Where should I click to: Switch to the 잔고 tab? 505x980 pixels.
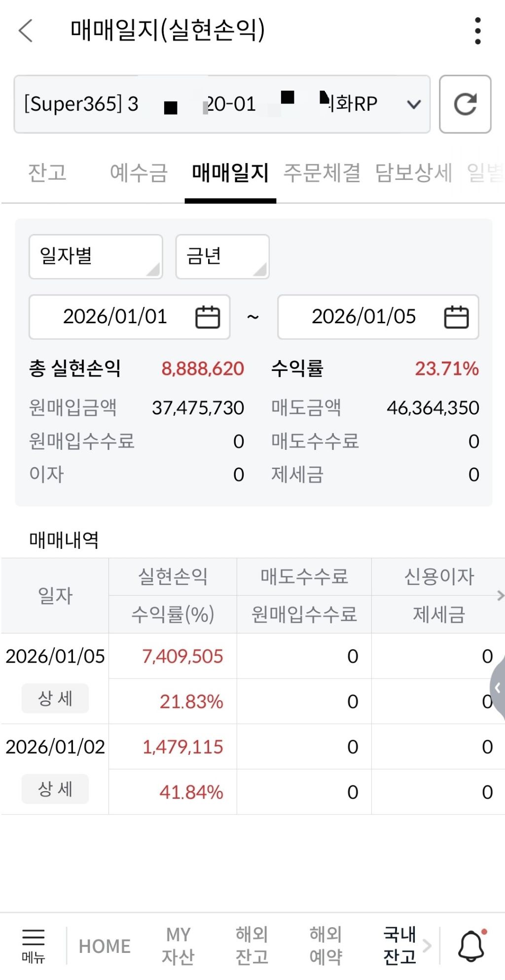pos(47,173)
